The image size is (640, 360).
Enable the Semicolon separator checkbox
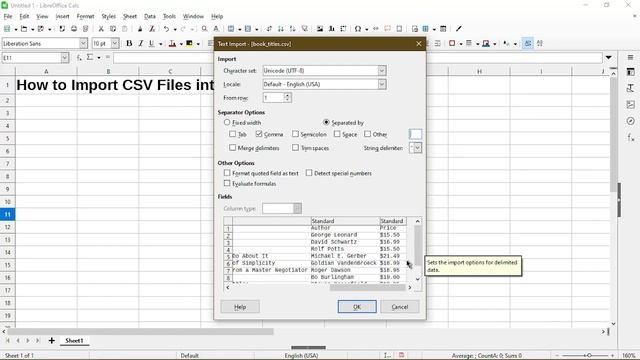(x=295, y=134)
